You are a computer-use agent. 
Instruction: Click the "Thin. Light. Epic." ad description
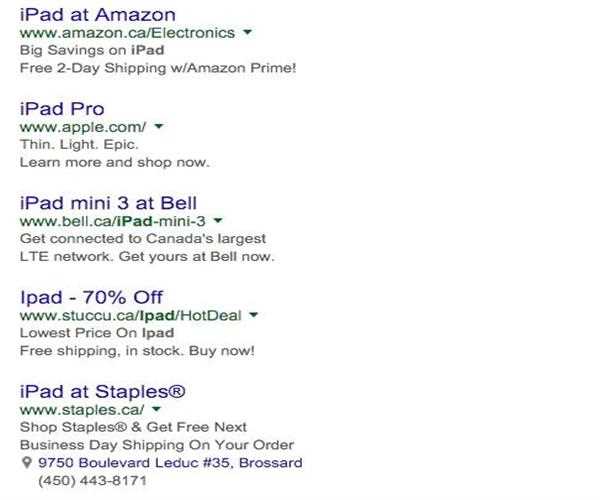click(79, 144)
